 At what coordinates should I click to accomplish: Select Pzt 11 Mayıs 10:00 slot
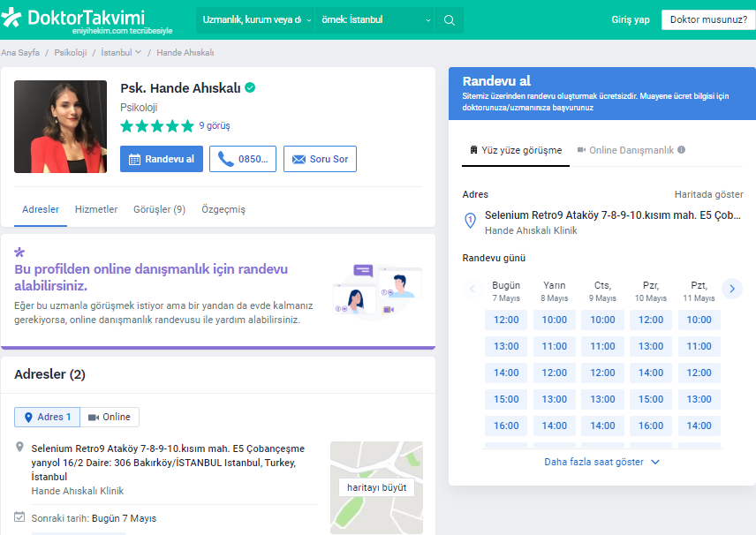click(x=699, y=320)
